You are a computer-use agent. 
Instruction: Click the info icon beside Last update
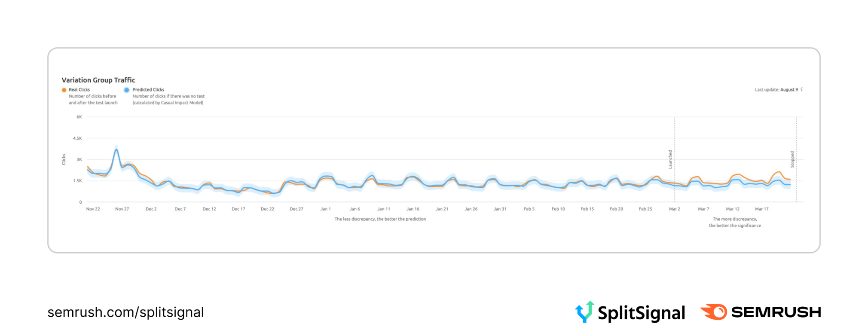(801, 89)
